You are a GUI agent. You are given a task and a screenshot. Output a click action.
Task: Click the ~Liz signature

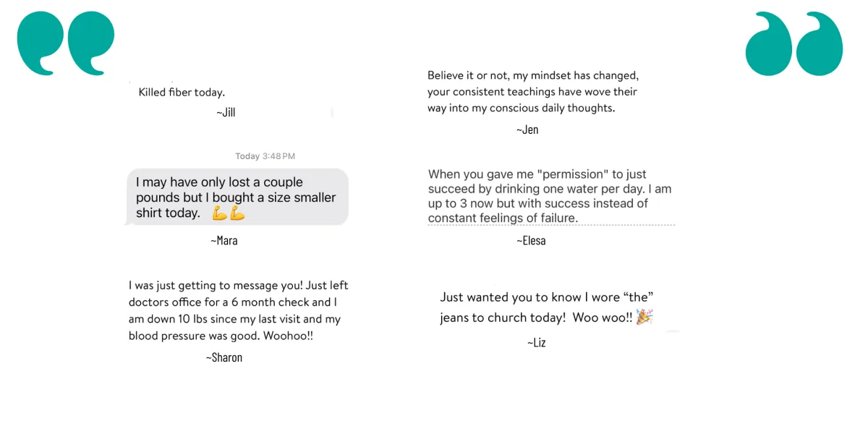click(x=537, y=342)
